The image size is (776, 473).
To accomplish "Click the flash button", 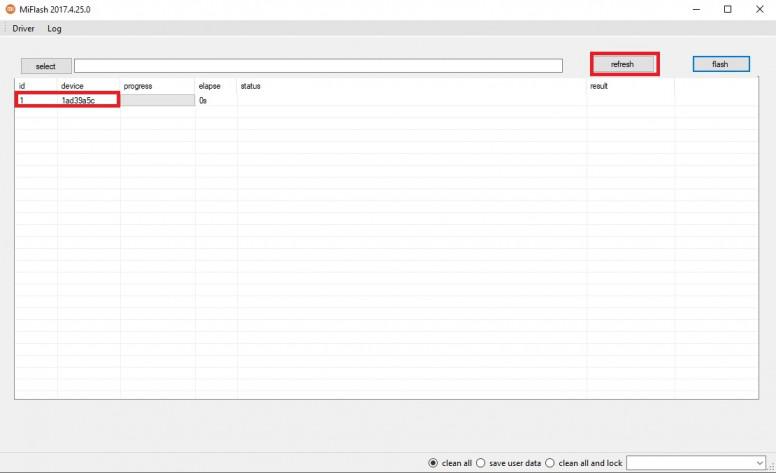I will tap(721, 64).
